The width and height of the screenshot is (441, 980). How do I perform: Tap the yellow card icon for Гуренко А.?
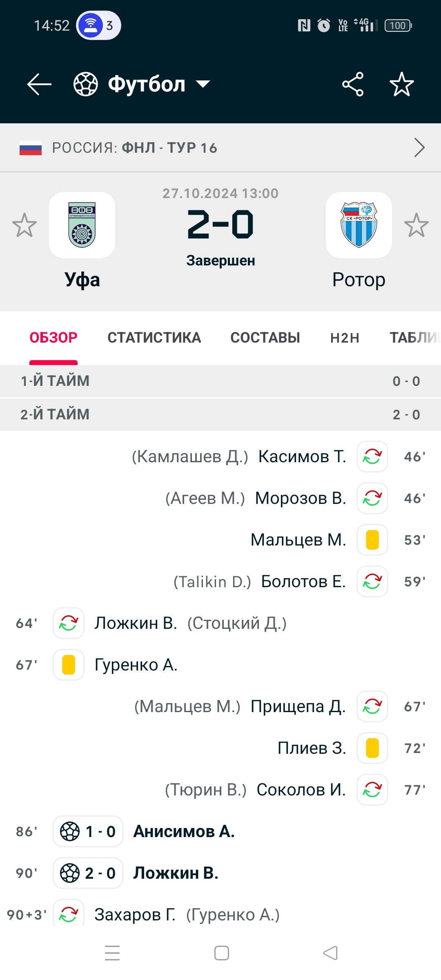[x=69, y=665]
